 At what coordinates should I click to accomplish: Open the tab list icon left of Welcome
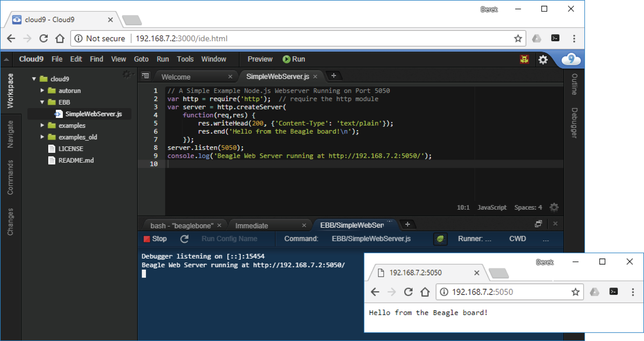(146, 76)
